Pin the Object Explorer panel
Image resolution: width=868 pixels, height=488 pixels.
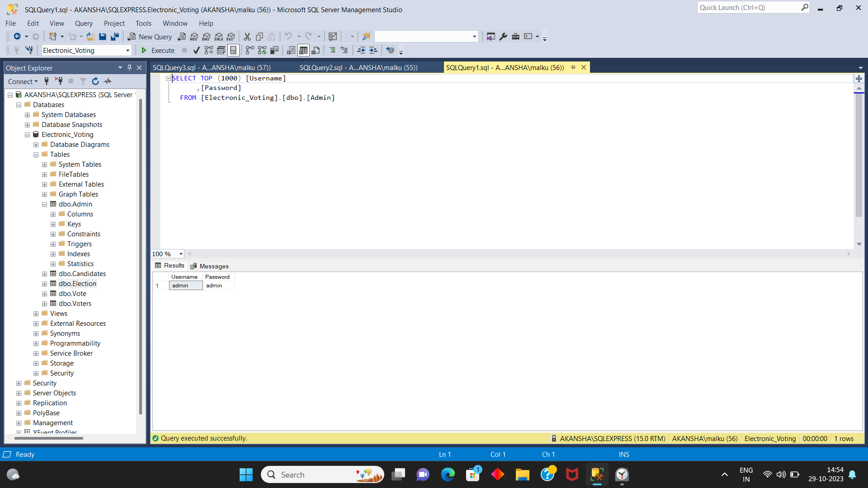(129, 68)
